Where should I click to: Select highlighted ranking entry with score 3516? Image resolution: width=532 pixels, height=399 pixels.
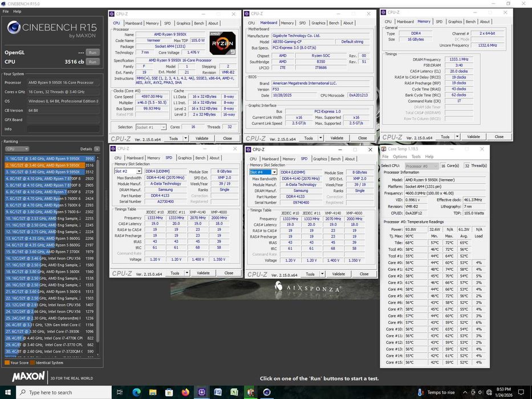[50, 165]
